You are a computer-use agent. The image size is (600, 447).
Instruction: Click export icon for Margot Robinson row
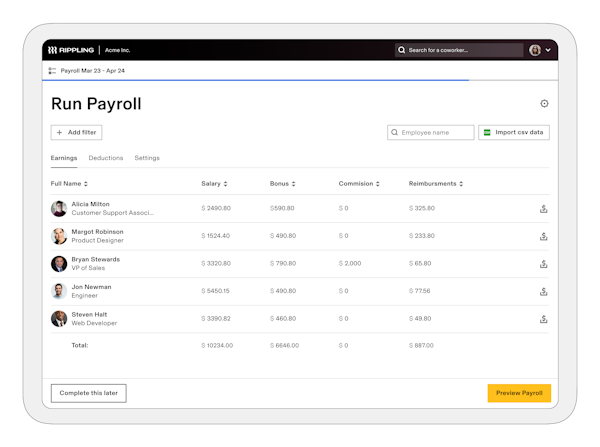(544, 237)
